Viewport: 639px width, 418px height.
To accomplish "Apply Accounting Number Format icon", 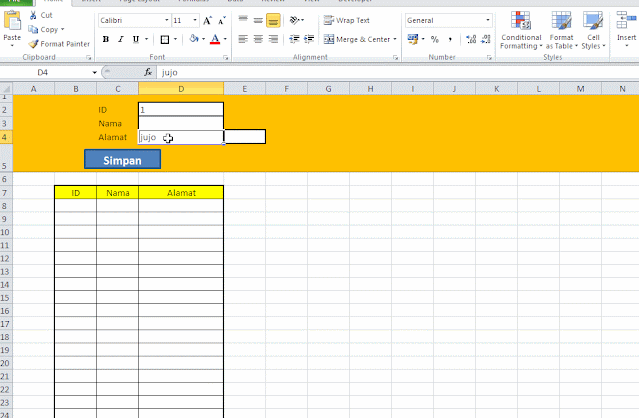I will [x=413, y=39].
